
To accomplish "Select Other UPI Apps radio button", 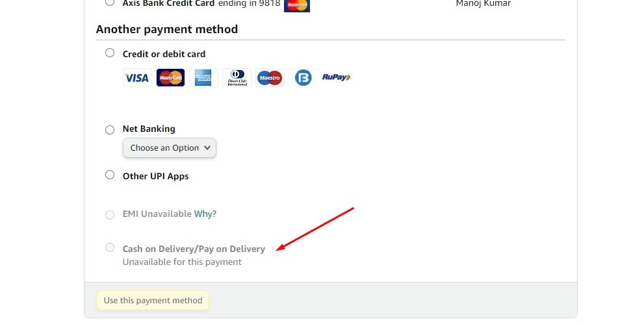I will tap(110, 175).
